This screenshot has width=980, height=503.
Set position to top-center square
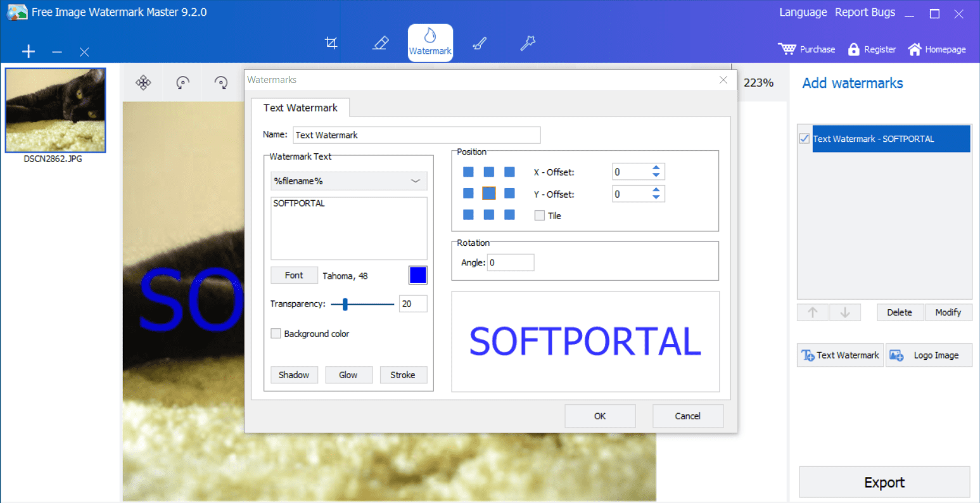click(489, 172)
